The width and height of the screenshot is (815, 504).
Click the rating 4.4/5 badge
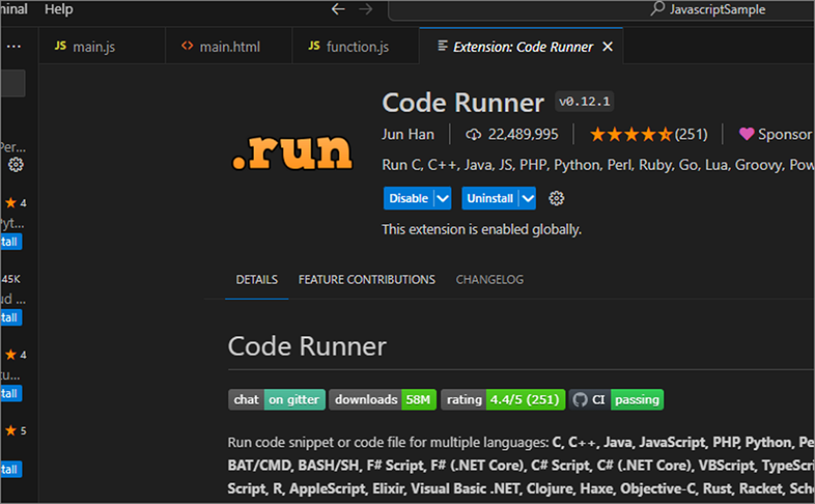[502, 400]
